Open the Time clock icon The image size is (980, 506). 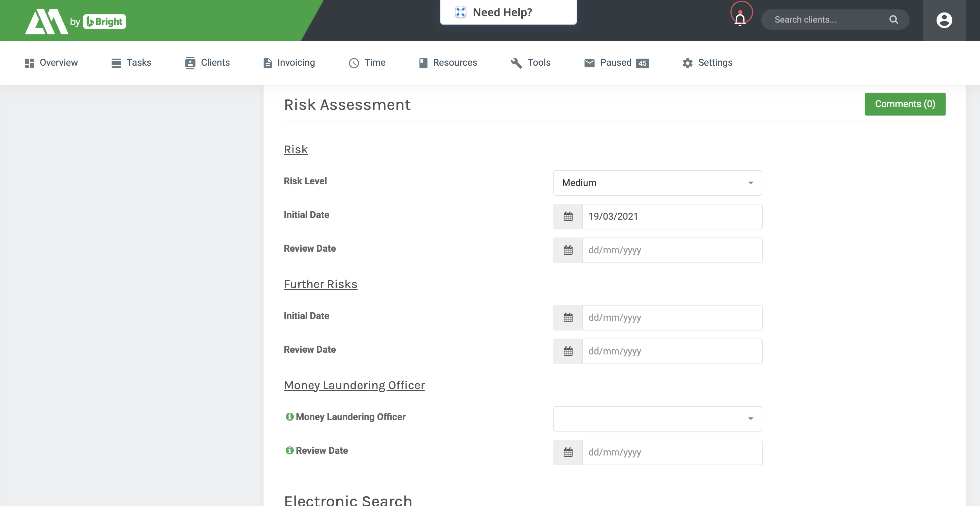353,63
